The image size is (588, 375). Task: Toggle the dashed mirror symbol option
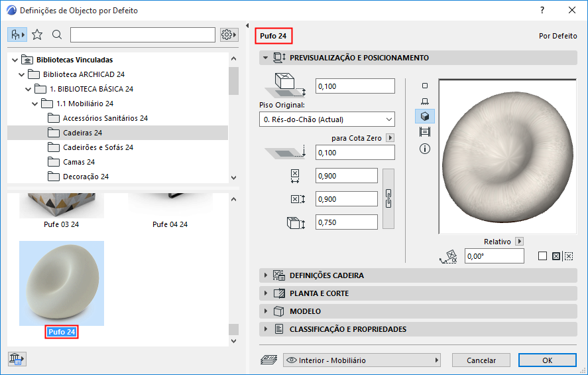pyautogui.click(x=569, y=256)
